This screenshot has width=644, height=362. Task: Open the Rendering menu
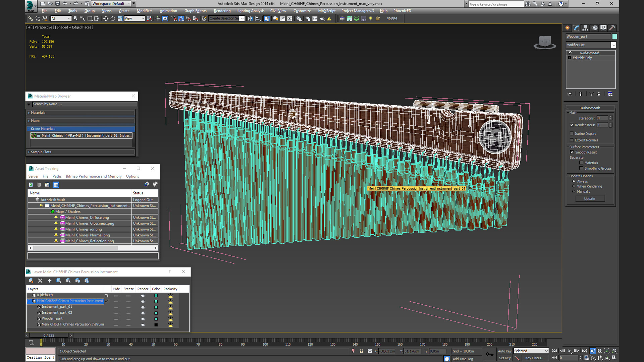(x=222, y=11)
